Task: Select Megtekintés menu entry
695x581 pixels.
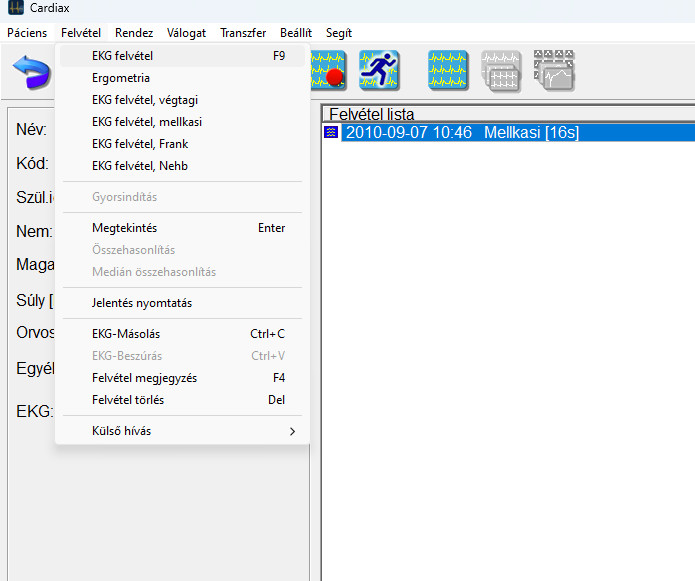Action: [x=182, y=228]
